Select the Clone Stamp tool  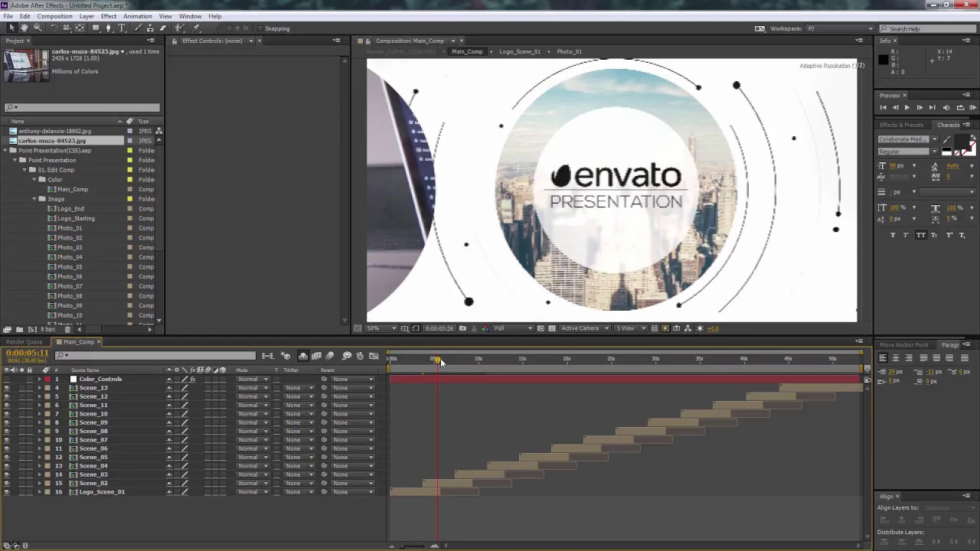151,28
